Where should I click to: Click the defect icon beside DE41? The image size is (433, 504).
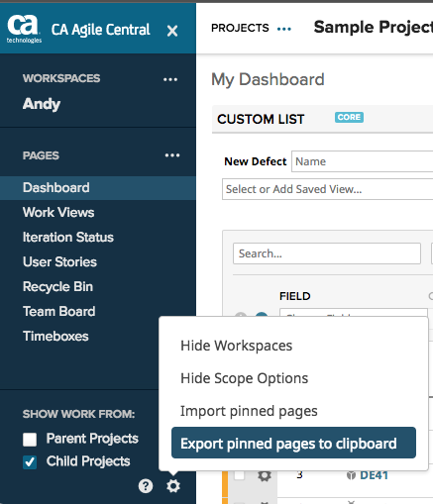point(351,475)
